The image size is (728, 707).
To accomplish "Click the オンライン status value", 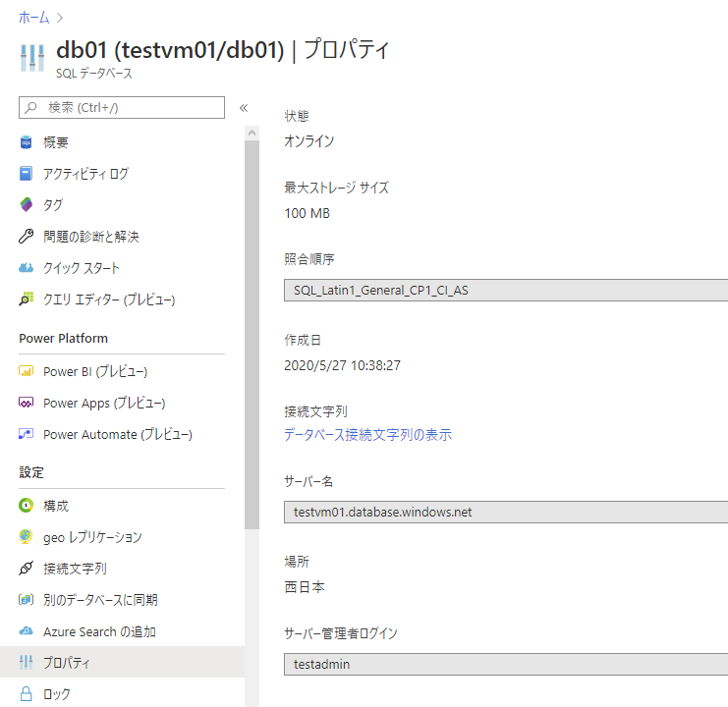I will pyautogui.click(x=308, y=141).
